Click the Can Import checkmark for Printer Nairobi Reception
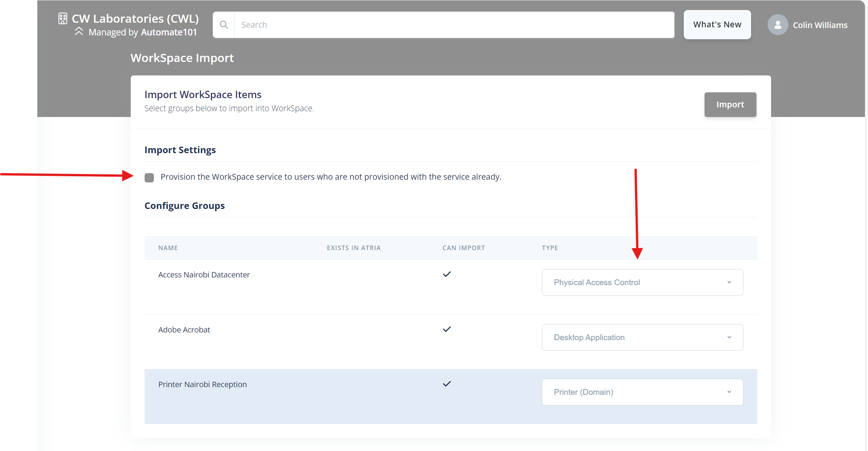This screenshot has height=451, width=868. pyautogui.click(x=447, y=384)
